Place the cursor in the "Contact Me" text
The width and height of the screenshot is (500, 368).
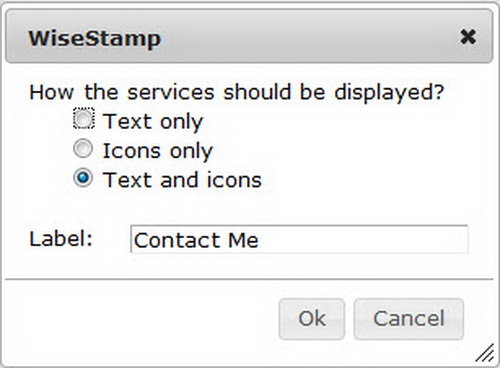(196, 240)
